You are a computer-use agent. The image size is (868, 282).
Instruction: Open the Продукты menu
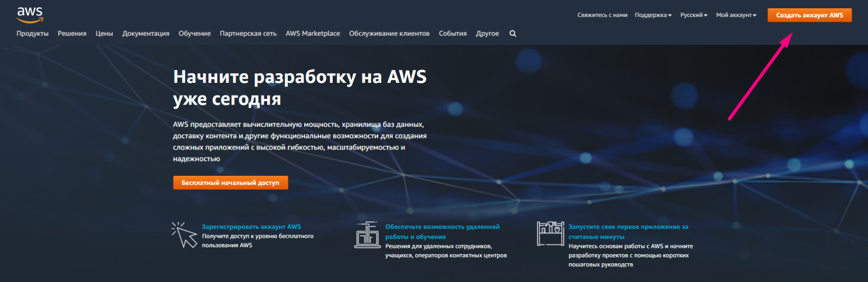point(32,33)
